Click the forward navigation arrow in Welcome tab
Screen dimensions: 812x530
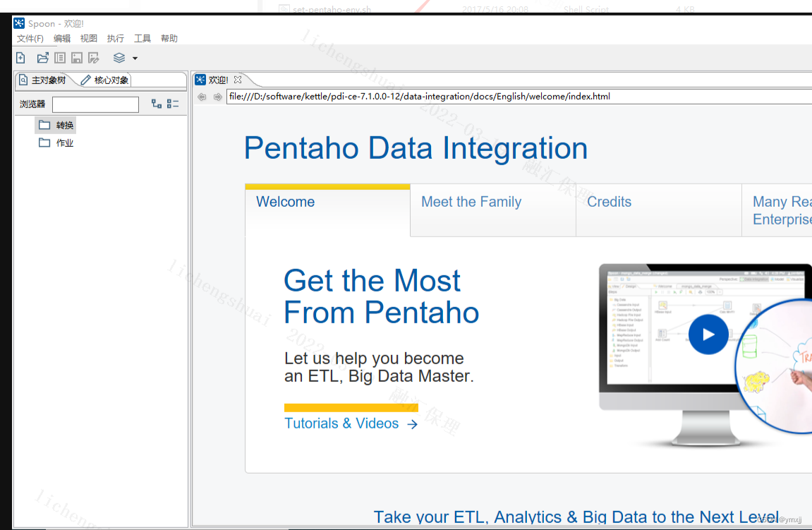point(218,97)
